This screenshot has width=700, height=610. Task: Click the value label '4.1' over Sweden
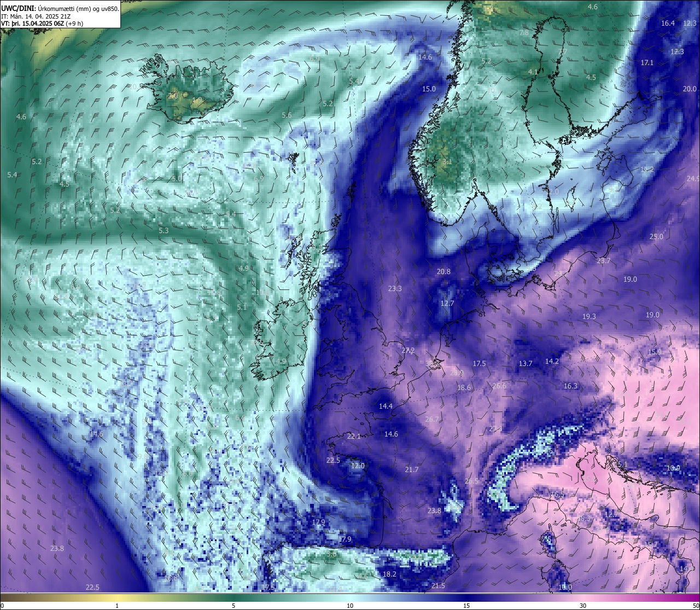click(x=533, y=72)
